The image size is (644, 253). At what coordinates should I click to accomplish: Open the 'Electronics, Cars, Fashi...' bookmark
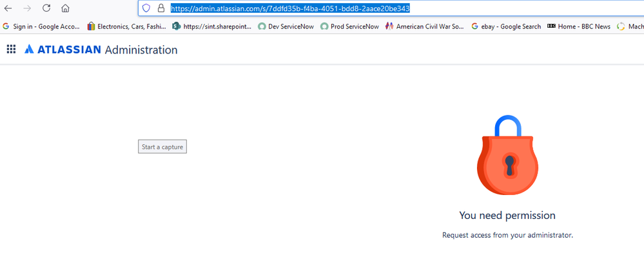click(x=126, y=26)
